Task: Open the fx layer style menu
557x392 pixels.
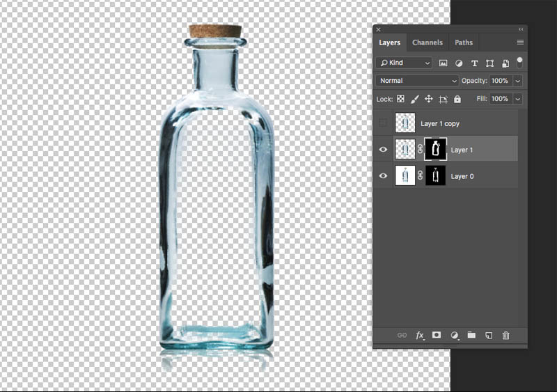Action: [420, 335]
